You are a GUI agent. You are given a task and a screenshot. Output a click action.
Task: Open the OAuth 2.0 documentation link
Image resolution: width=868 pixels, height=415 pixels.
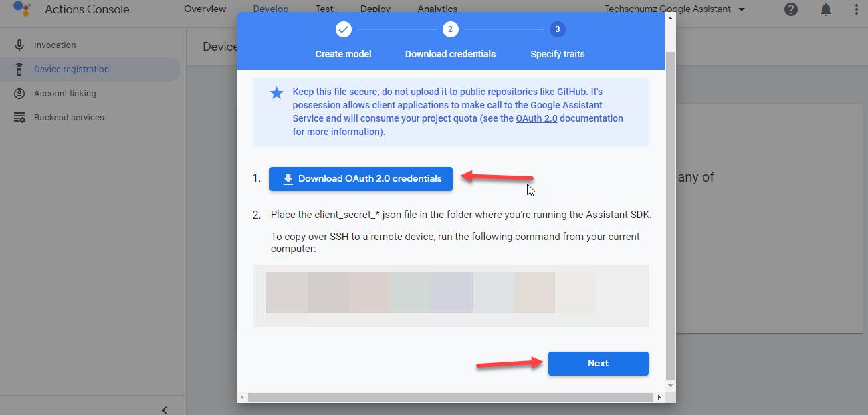pyautogui.click(x=536, y=118)
